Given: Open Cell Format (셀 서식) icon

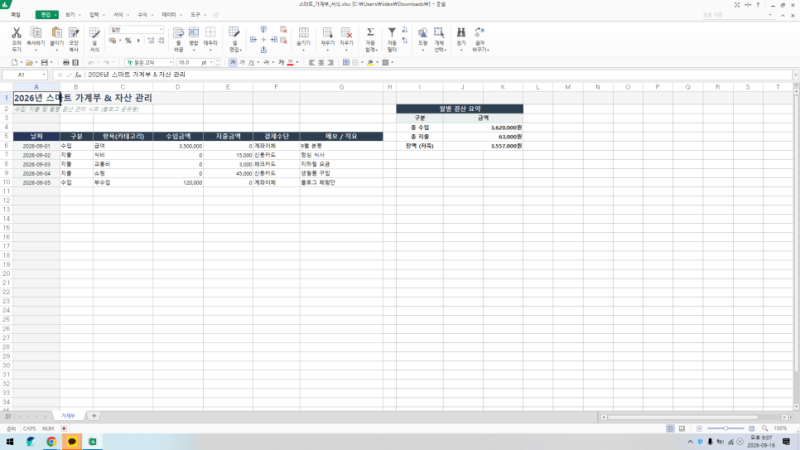Looking at the screenshot, I should (94, 34).
